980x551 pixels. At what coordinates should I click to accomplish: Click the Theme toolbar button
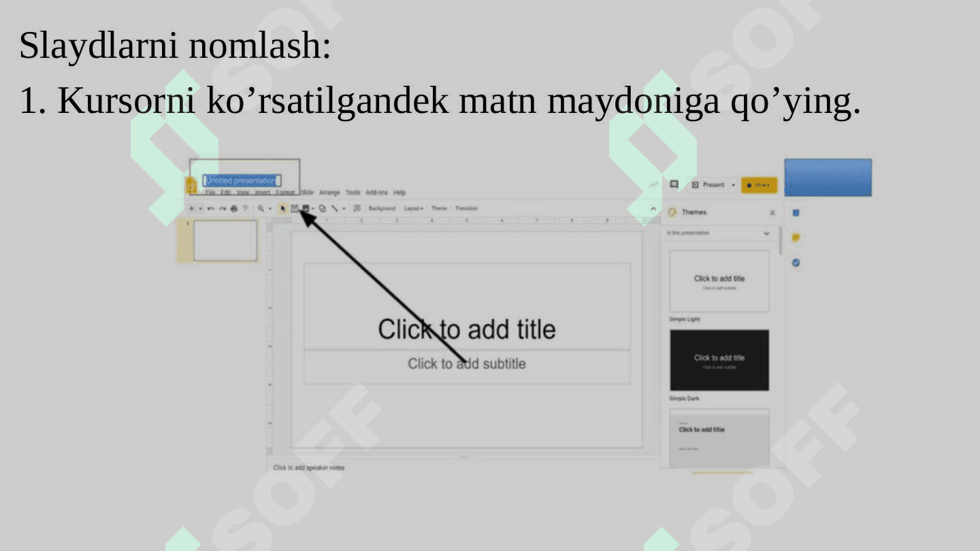(439, 209)
